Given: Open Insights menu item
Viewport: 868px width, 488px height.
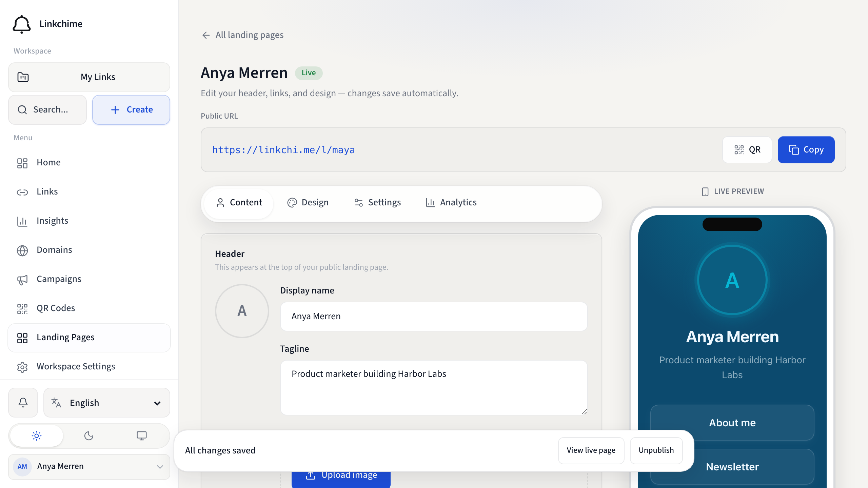Looking at the screenshot, I should point(89,221).
